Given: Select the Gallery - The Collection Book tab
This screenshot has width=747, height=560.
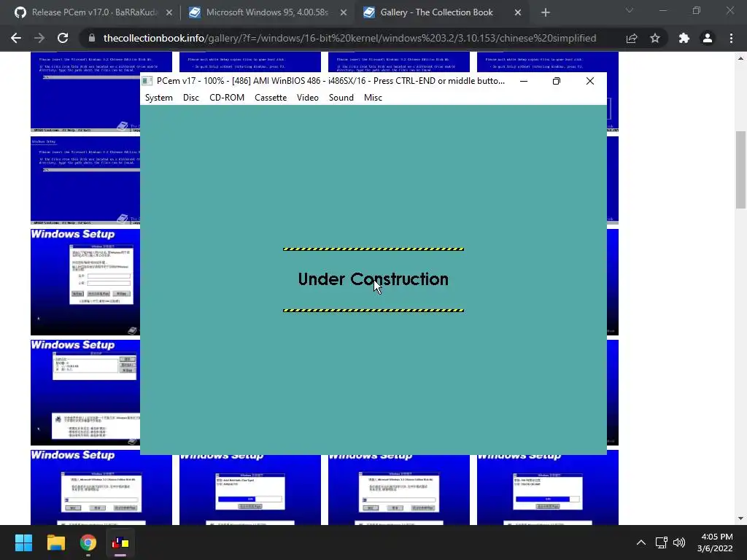Looking at the screenshot, I should [436, 12].
